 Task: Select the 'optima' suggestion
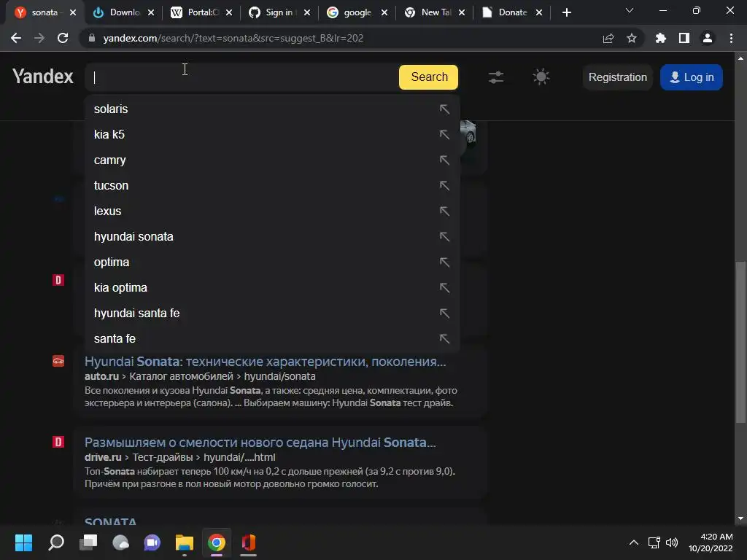272,262
